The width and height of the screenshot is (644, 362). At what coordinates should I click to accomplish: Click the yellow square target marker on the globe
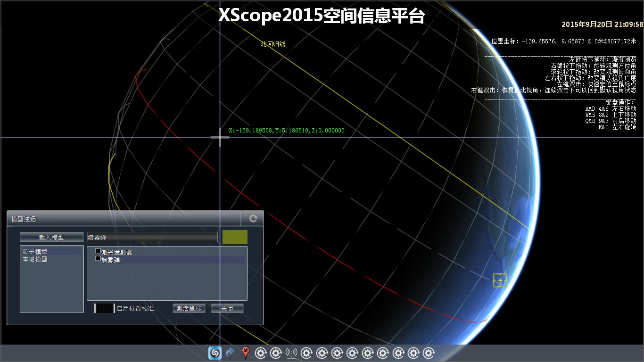click(500, 280)
